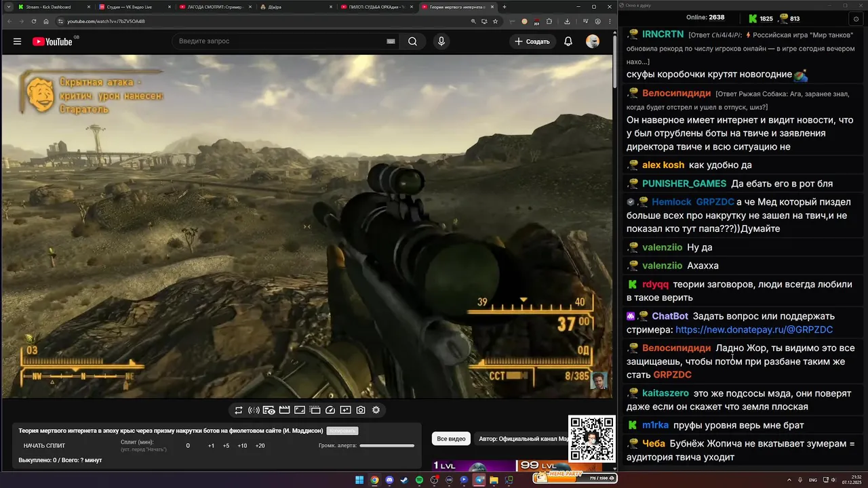Image resolution: width=868 pixels, height=488 pixels.
Task: Open the YouTube hamburger guide menu
Action: (17, 41)
